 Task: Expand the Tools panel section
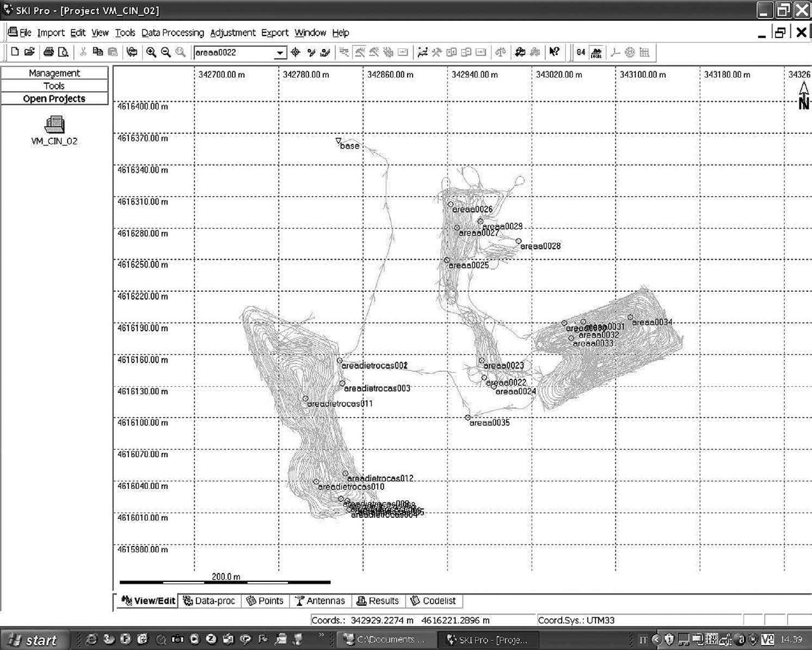[54, 85]
